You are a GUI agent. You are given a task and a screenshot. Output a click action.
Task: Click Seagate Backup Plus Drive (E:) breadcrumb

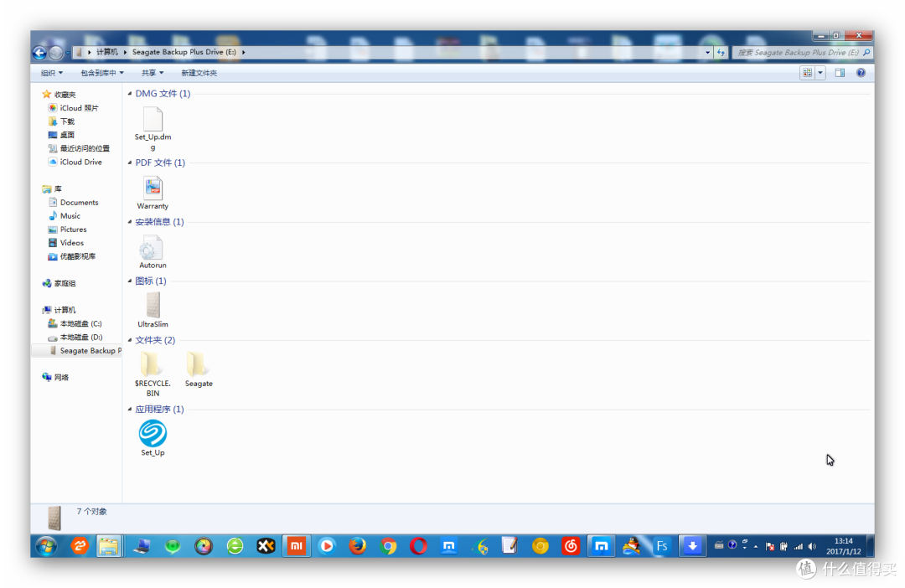184,52
